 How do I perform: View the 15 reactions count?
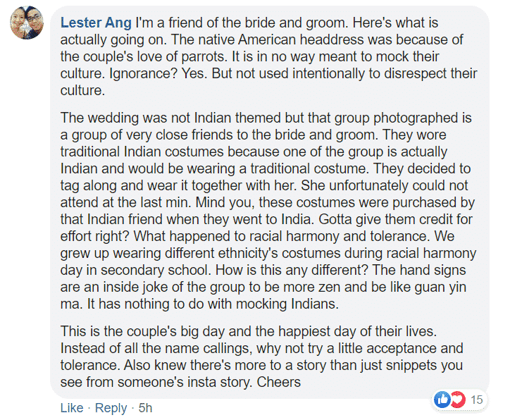coord(477,400)
